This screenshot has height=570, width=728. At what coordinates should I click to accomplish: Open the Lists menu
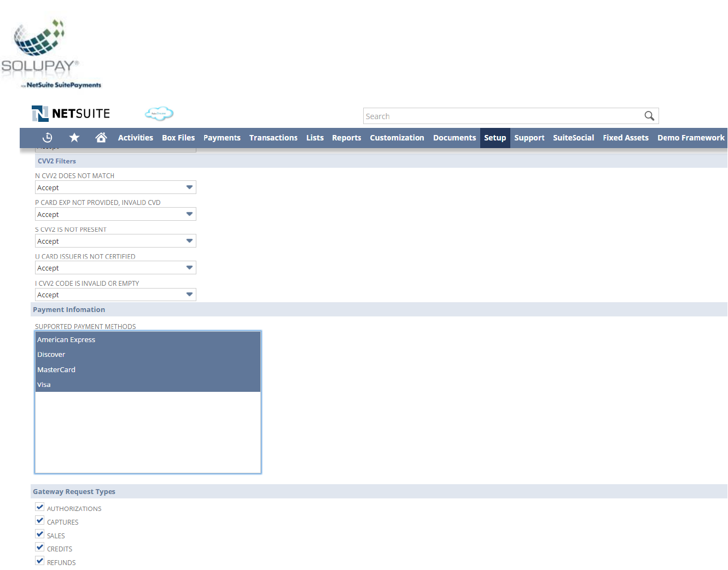(x=315, y=138)
